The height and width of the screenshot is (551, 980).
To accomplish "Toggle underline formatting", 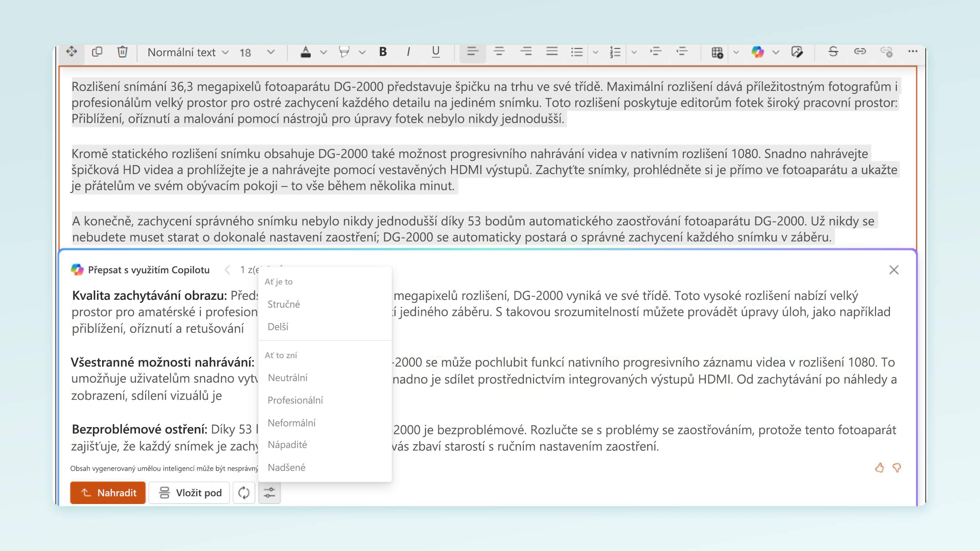I will click(436, 52).
